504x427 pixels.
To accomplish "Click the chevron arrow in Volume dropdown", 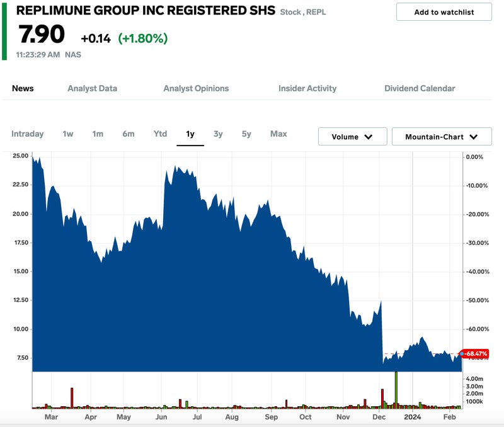I will click(369, 137).
